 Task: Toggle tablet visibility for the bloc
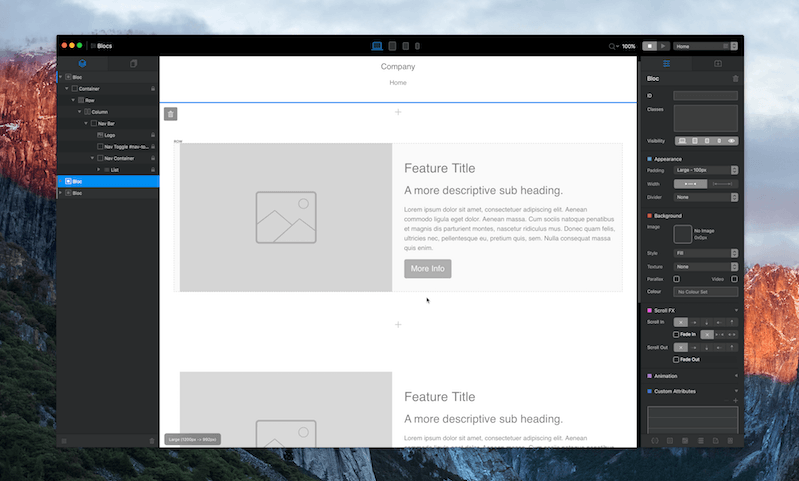coord(695,141)
